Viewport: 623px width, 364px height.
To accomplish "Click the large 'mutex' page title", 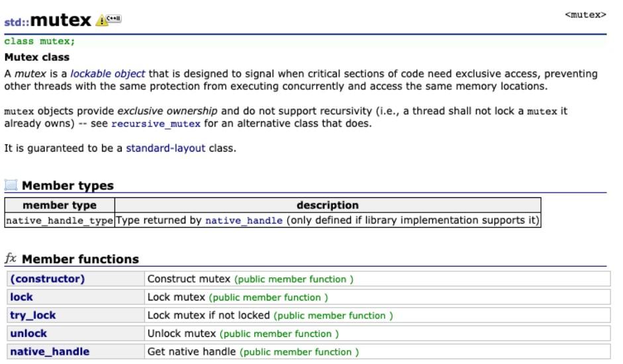I will pyautogui.click(x=61, y=20).
